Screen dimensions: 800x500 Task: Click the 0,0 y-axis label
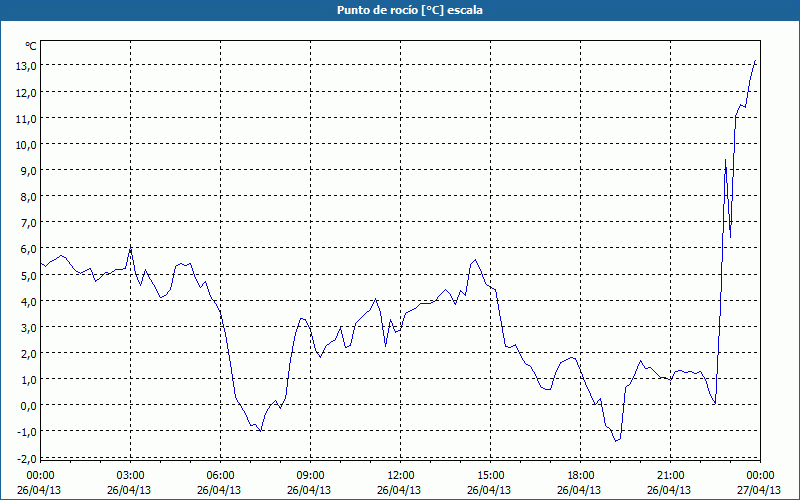(x=28, y=406)
